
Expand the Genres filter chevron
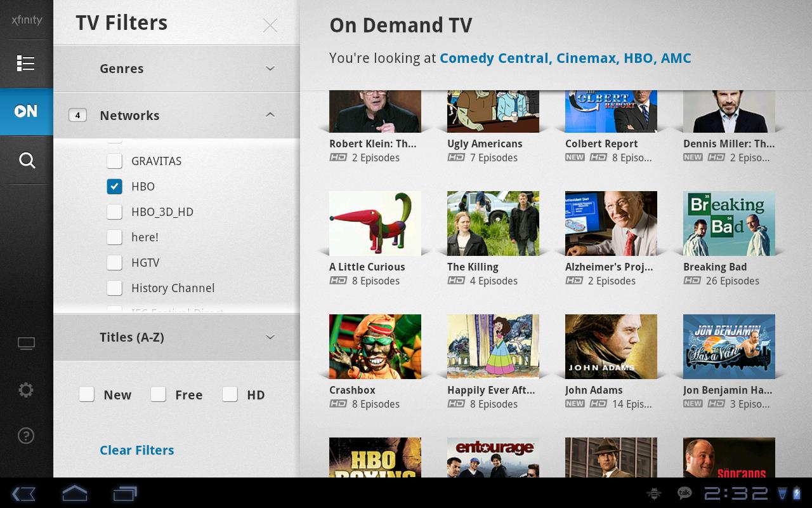pyautogui.click(x=270, y=69)
